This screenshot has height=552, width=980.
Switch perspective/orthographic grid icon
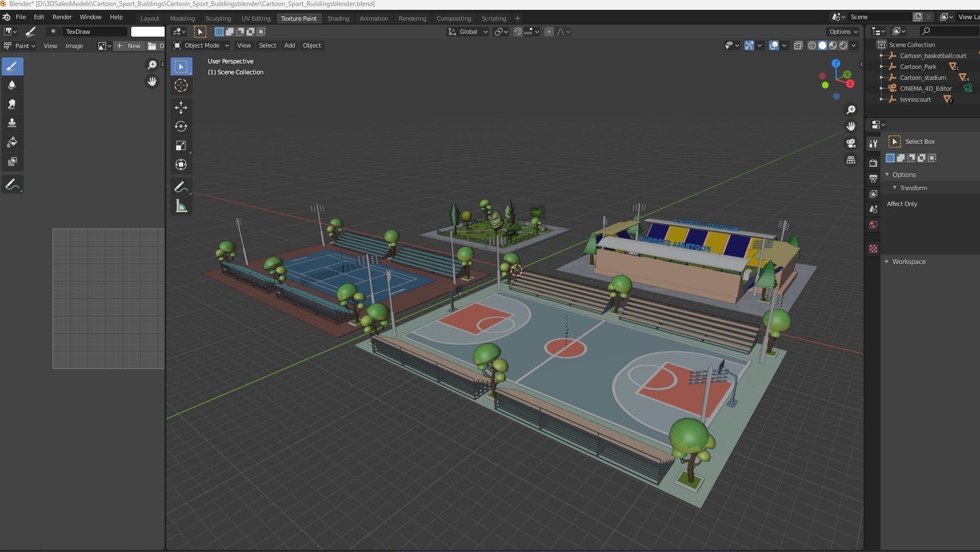pyautogui.click(x=851, y=160)
